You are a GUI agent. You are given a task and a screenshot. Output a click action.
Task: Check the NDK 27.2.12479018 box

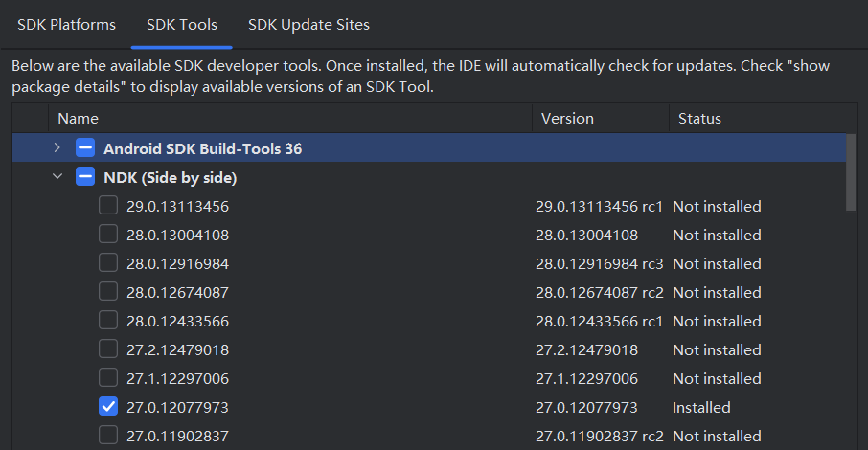108,349
